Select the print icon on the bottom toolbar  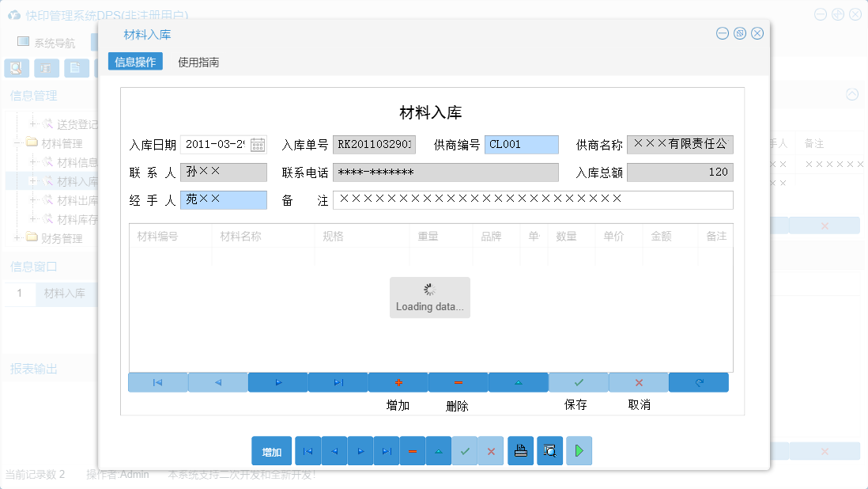click(521, 450)
